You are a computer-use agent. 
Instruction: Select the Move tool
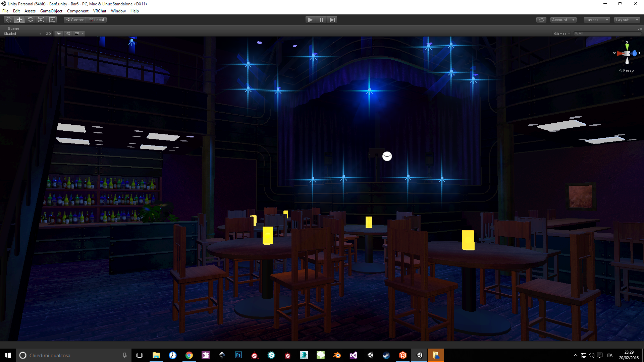point(19,20)
